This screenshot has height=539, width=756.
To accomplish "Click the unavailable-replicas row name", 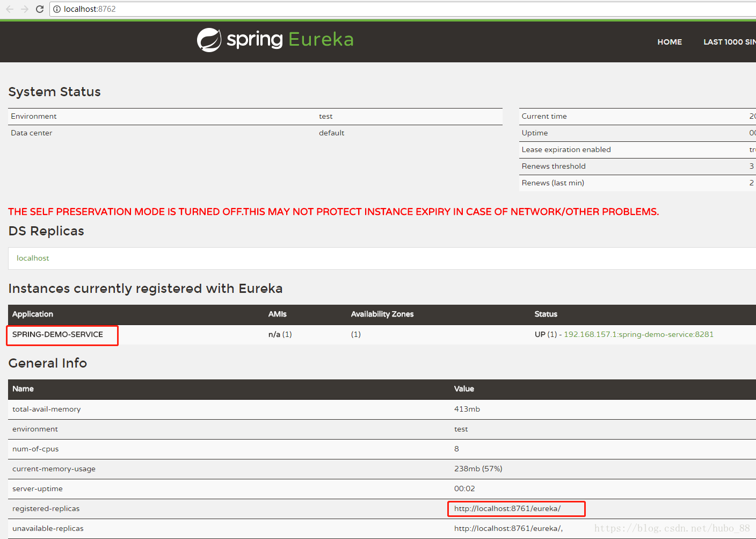I will [48, 529].
